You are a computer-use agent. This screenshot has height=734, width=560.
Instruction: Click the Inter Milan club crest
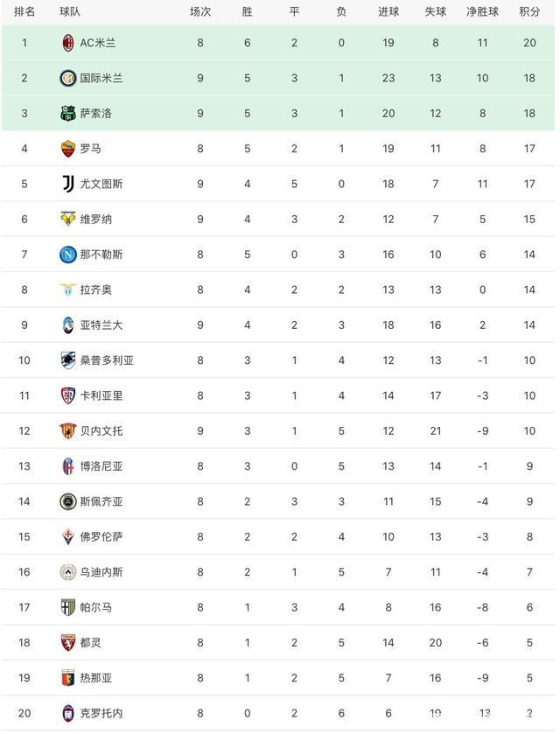tap(67, 78)
